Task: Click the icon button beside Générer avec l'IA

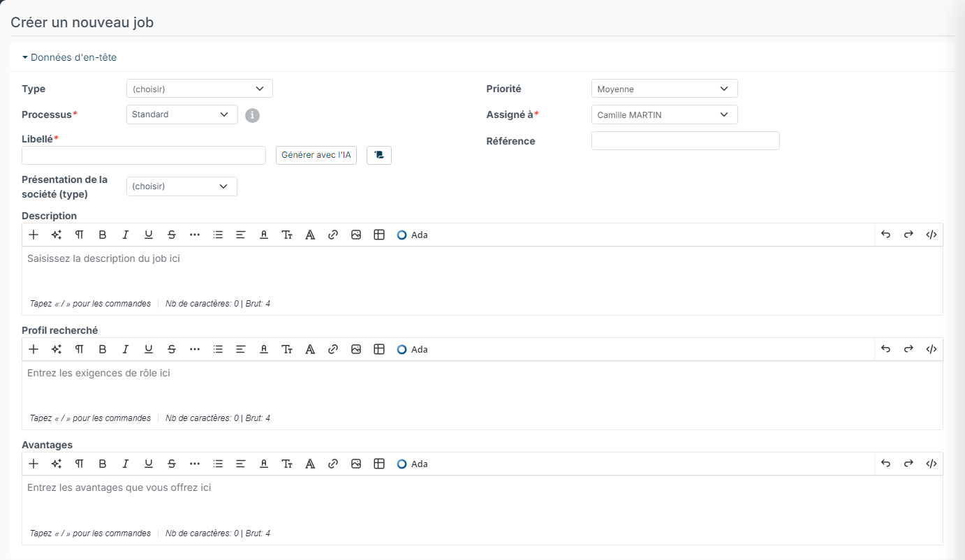Action: tap(379, 155)
